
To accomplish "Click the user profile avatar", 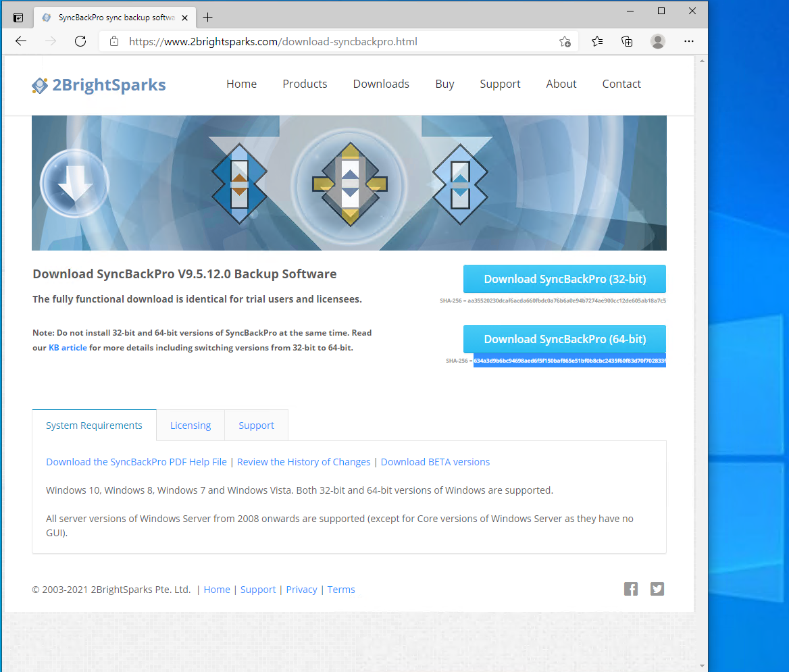I will pos(658,41).
